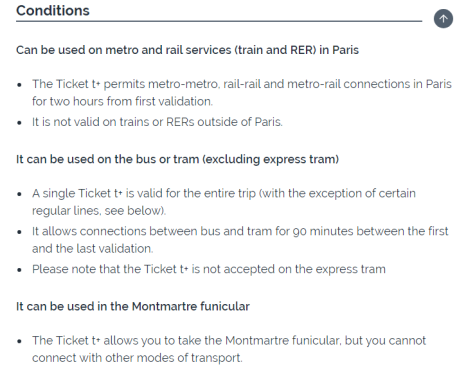Select the bus or tram subheading

pos(177,159)
